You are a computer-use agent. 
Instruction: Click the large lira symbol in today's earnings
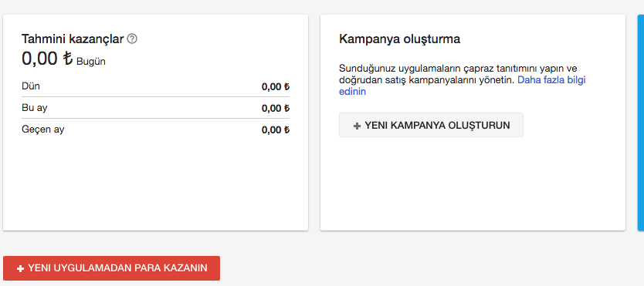point(68,59)
